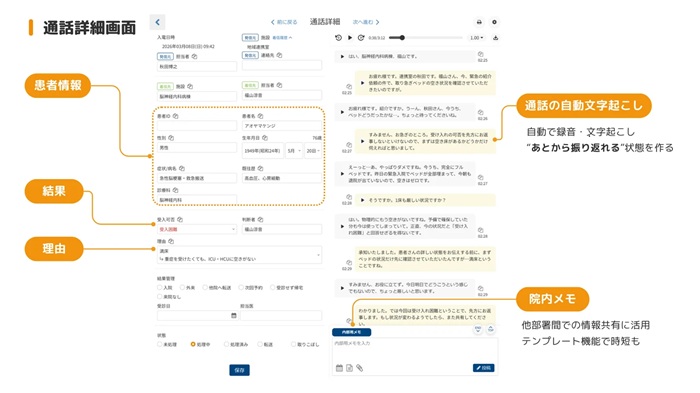
Task: Click copy icon beside 症状/病名 label
Action: [x=182, y=168]
